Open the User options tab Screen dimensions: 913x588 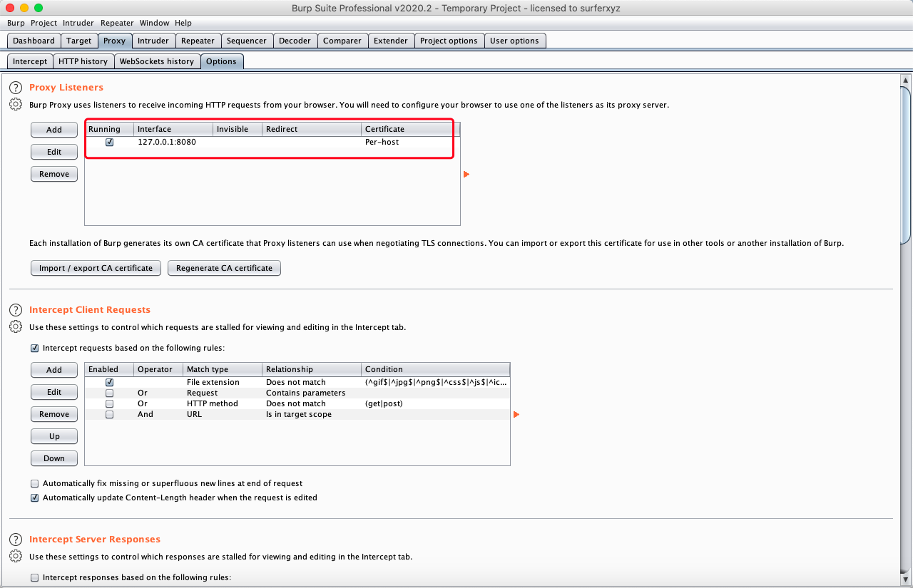(514, 41)
